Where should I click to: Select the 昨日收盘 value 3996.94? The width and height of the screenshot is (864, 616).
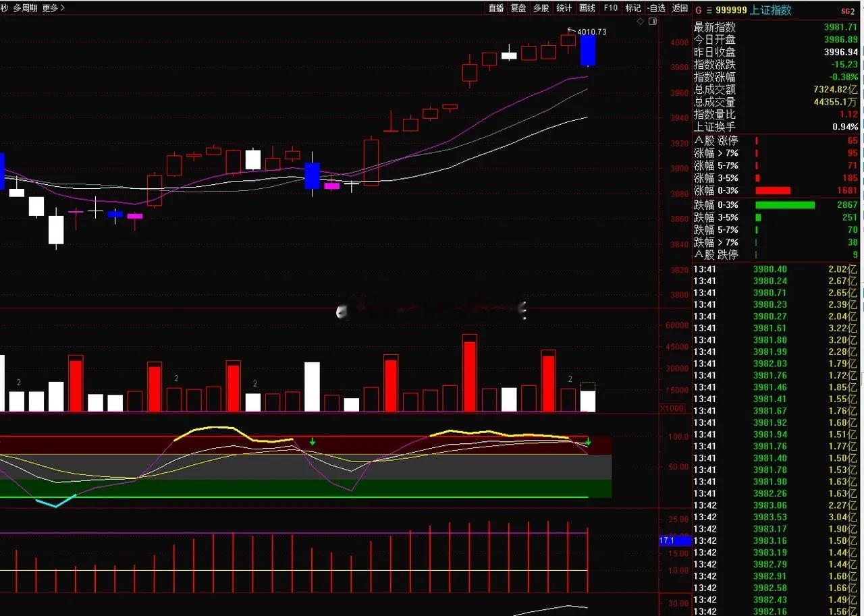841,52
